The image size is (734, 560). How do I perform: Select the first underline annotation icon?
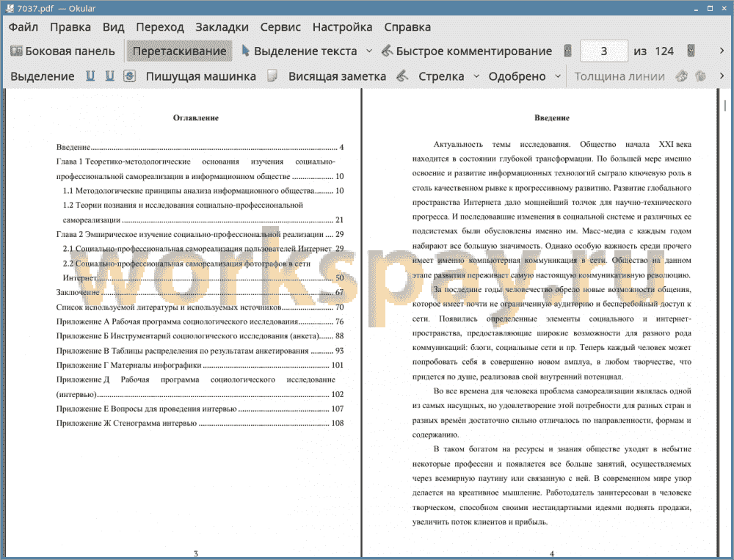coord(90,76)
